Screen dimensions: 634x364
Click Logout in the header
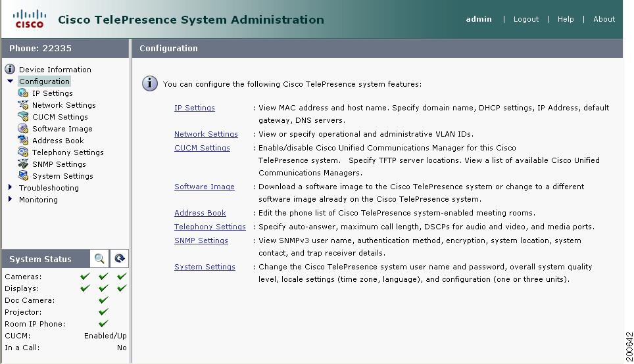pos(526,19)
